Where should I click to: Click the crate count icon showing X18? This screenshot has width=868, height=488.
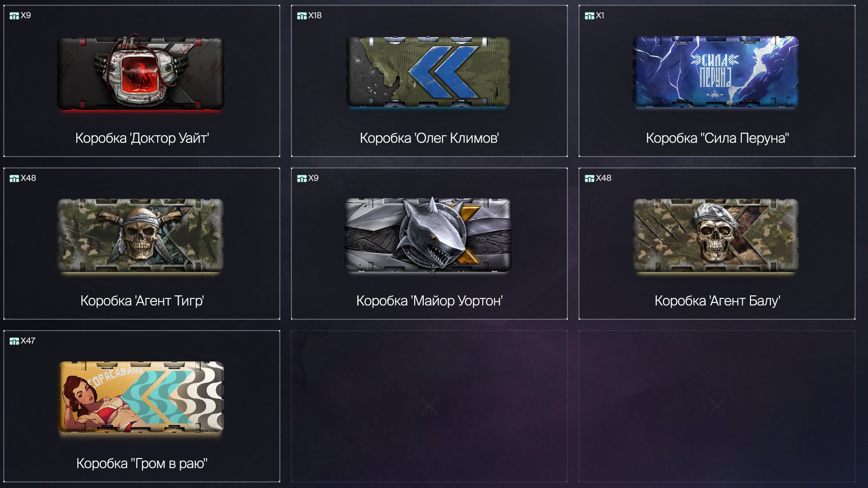302,16
